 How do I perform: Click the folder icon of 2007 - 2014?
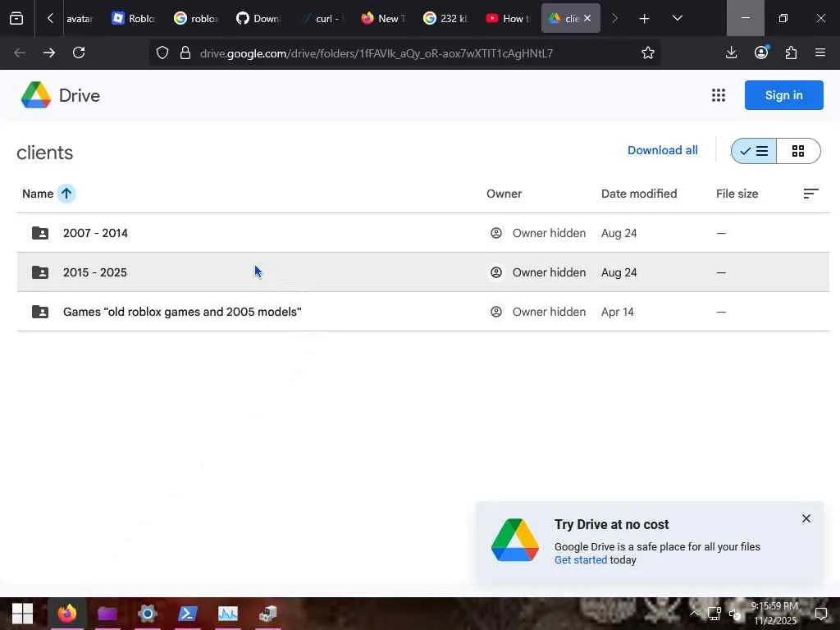(x=40, y=233)
